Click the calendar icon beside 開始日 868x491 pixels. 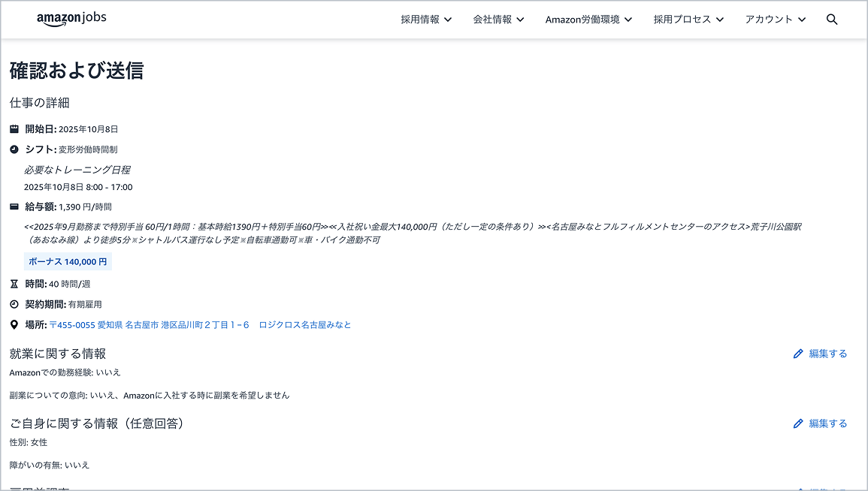click(14, 129)
